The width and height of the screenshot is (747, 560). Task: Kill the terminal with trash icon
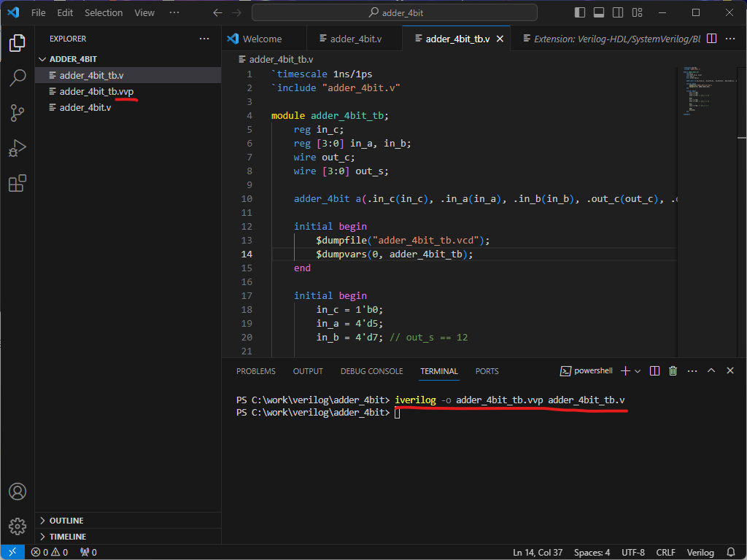(x=673, y=371)
